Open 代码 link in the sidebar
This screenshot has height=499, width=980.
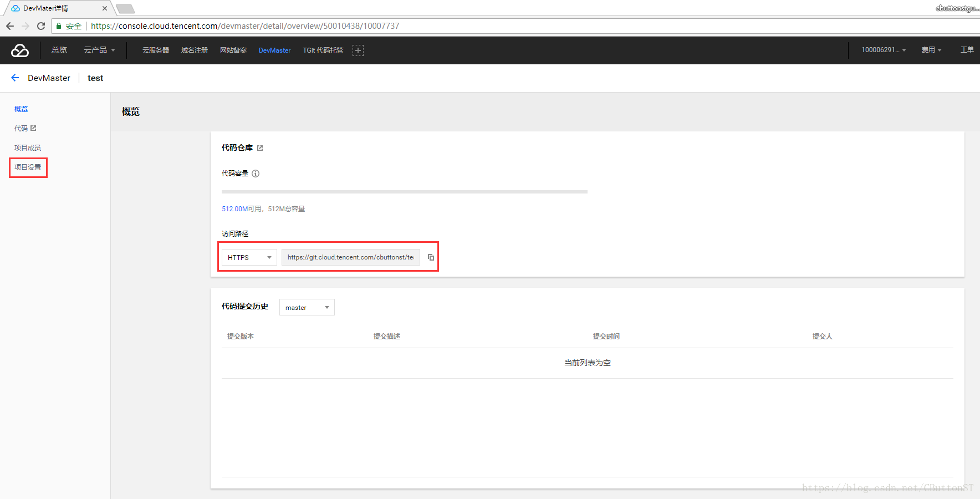pos(25,129)
